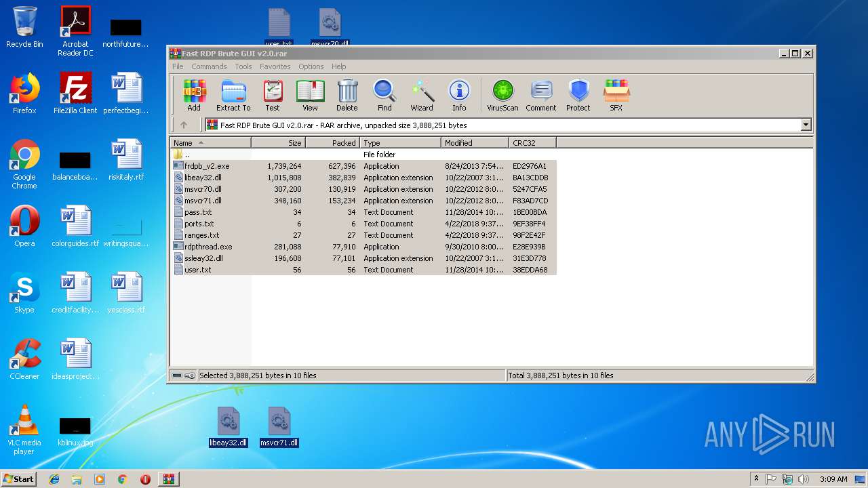
Task: Select riskitaly.rtf desktop document
Action: [x=126, y=160]
